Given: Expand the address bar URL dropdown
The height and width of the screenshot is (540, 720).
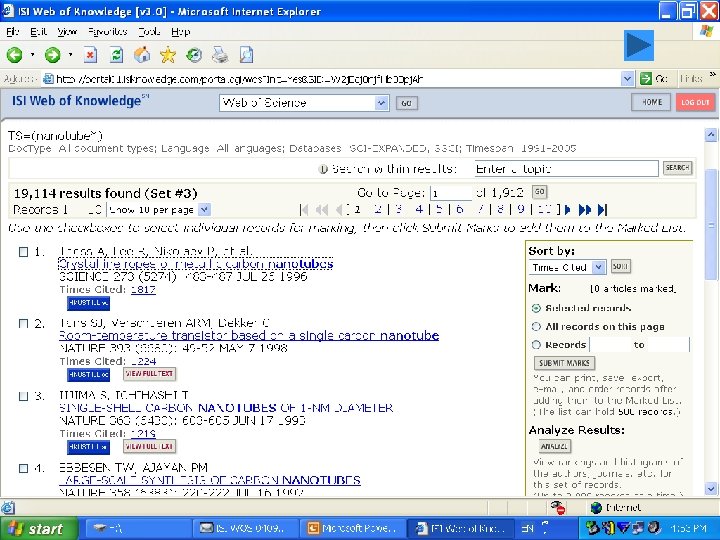Looking at the screenshot, I should [x=627, y=79].
